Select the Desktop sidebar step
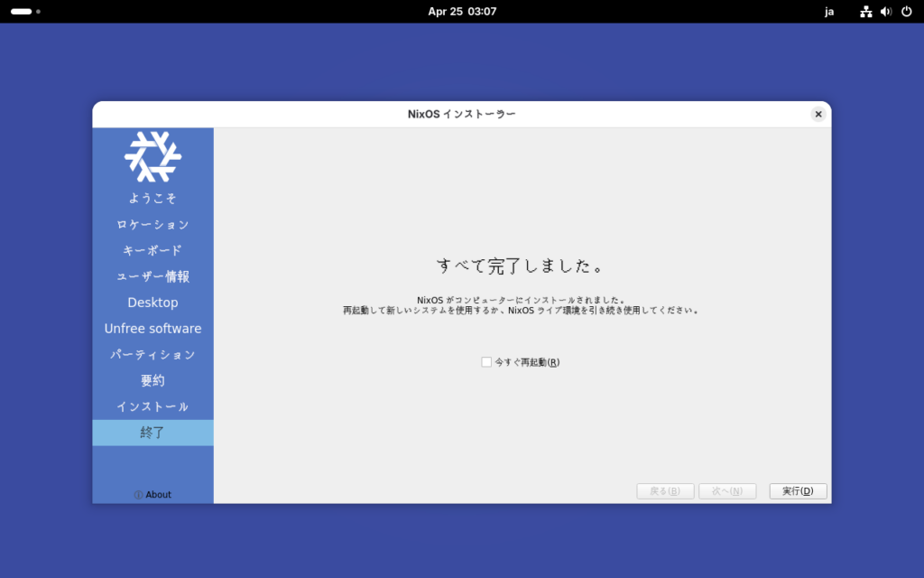 pyautogui.click(x=152, y=303)
